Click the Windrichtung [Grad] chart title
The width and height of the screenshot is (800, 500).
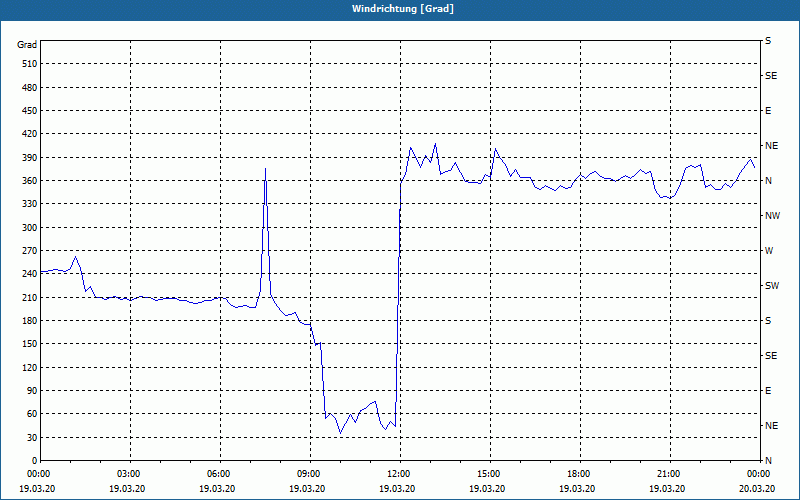(403, 9)
